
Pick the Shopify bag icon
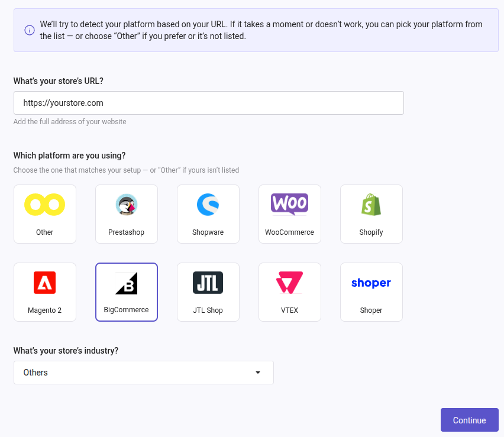click(x=371, y=204)
